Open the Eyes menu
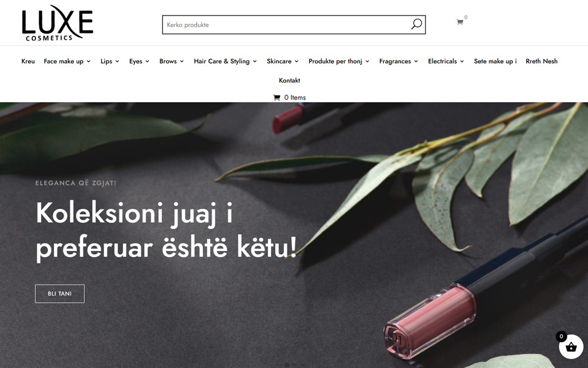Viewport: 588px width, 368px height. (136, 61)
